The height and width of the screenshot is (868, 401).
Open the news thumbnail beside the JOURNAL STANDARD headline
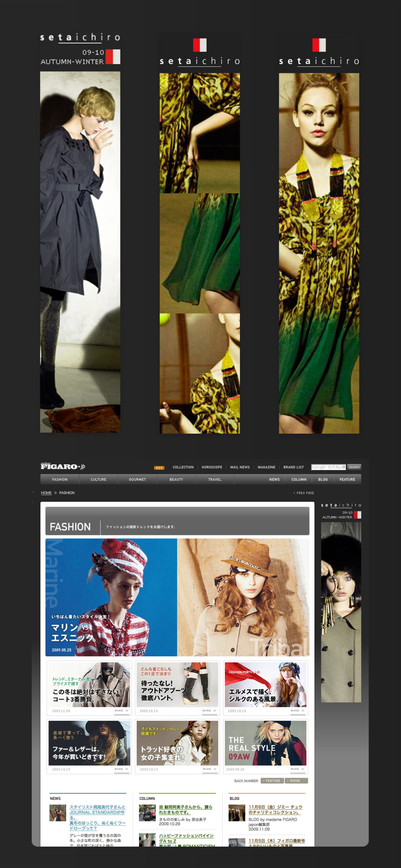(x=58, y=813)
